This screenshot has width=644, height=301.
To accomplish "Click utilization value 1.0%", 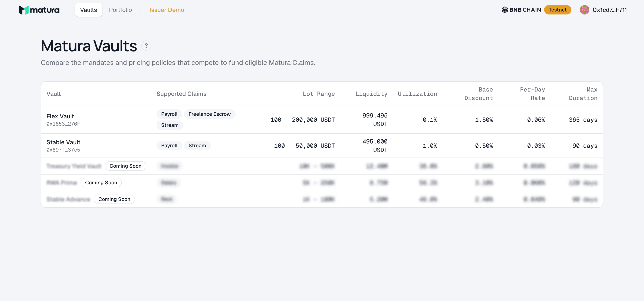I will pyautogui.click(x=430, y=146).
